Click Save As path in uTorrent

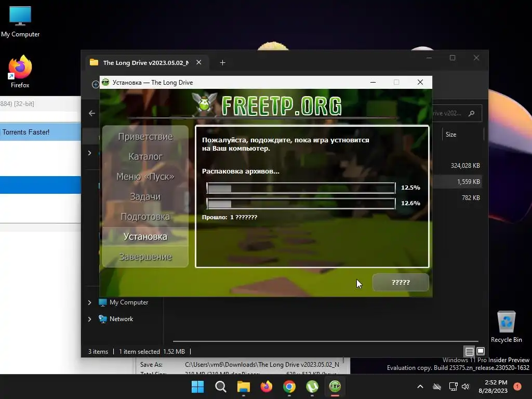(x=262, y=364)
